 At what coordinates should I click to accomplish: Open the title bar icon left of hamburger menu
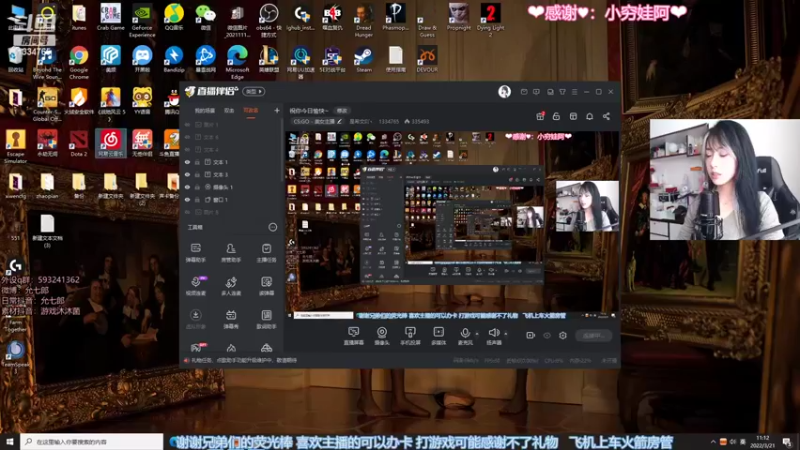coord(562,92)
